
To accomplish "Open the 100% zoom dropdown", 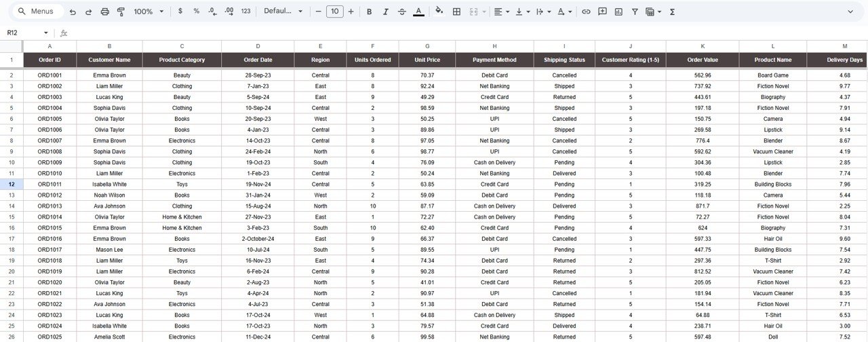I will (149, 12).
